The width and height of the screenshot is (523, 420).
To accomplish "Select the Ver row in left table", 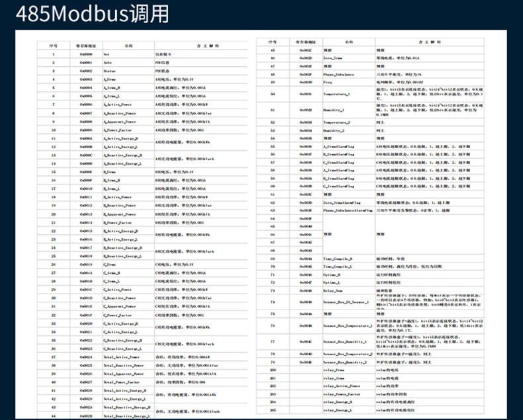I will click(106, 54).
